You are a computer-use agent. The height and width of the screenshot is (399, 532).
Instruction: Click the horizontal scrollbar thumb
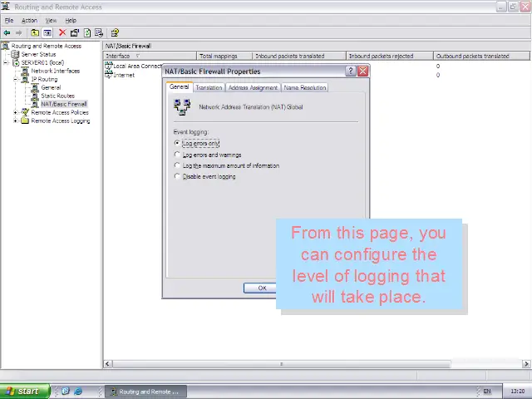point(282,364)
